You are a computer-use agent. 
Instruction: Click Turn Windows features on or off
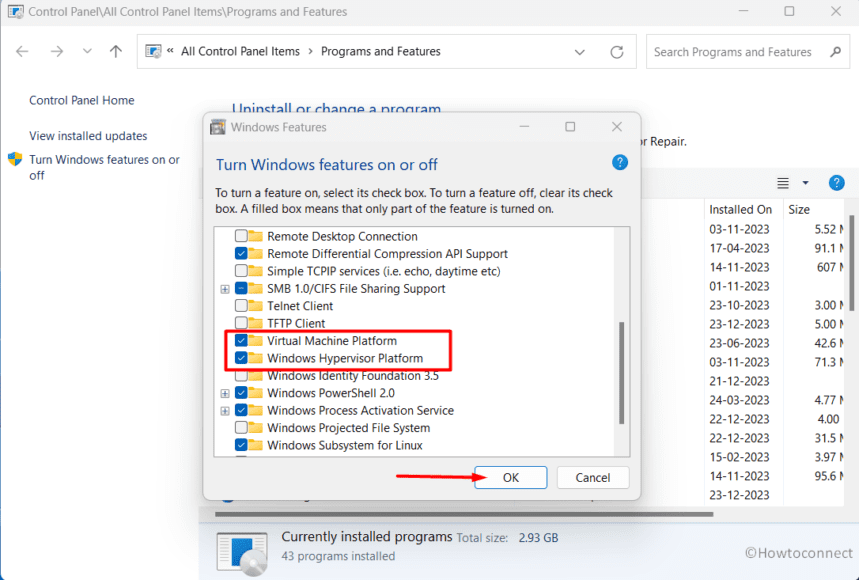pyautogui.click(x=105, y=168)
